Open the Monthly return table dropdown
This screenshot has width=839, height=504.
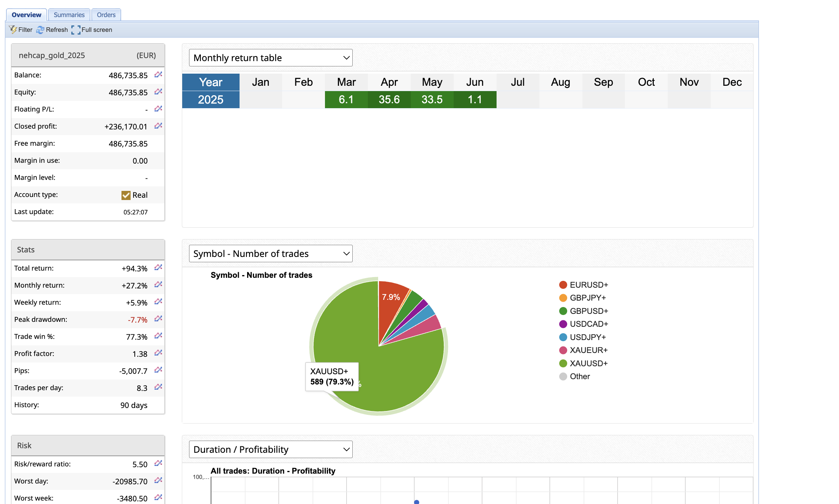271,58
